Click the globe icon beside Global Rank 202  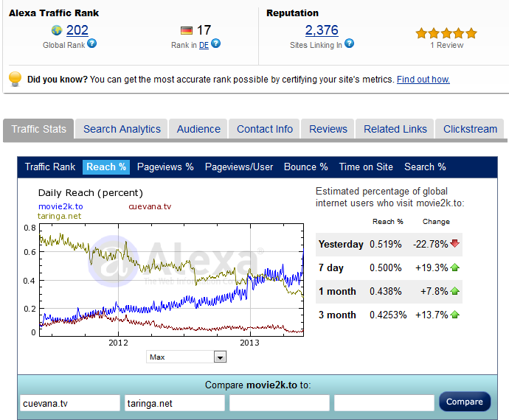[57, 30]
